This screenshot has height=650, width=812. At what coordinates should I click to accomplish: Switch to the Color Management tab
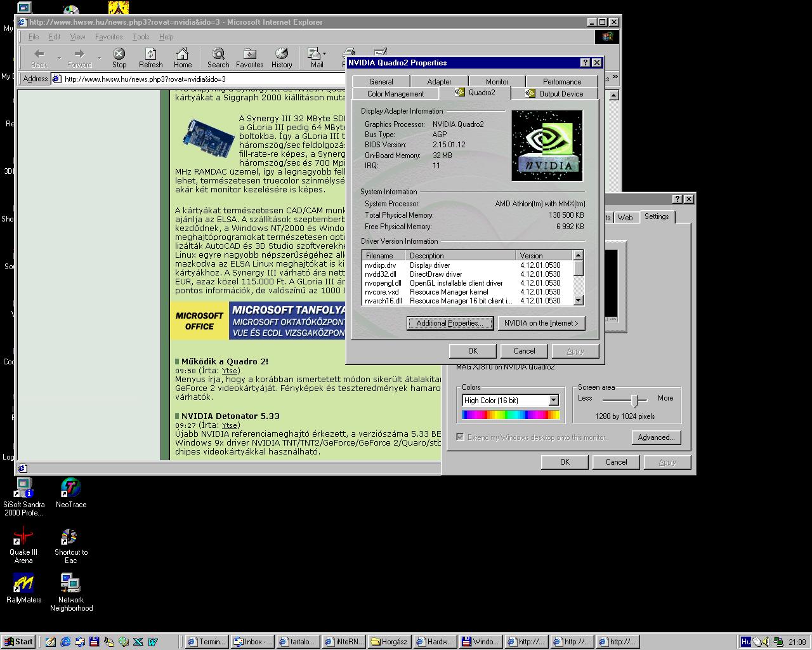[x=395, y=94]
